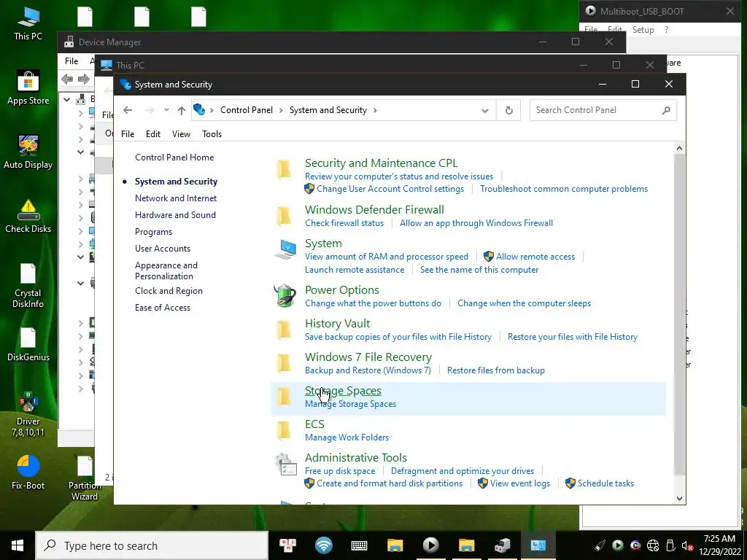Screen dimensions: 747x560
Task: Open Auto Display desktop icon
Action: pos(28,152)
